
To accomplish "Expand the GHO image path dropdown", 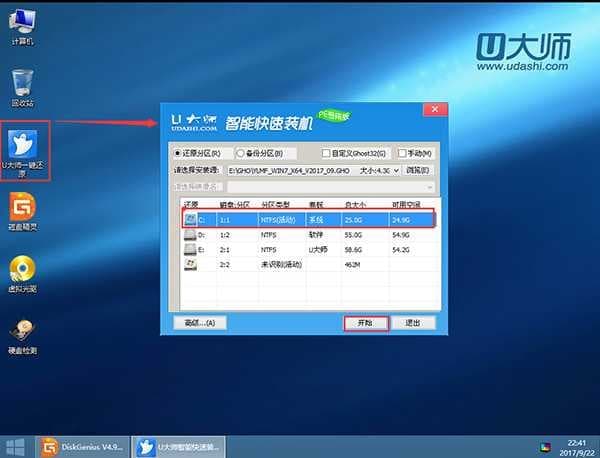I will tap(396, 171).
